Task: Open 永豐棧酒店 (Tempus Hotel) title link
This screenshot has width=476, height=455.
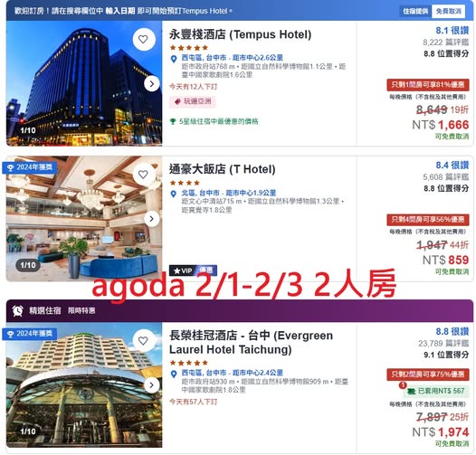Action: pyautogui.click(x=240, y=34)
